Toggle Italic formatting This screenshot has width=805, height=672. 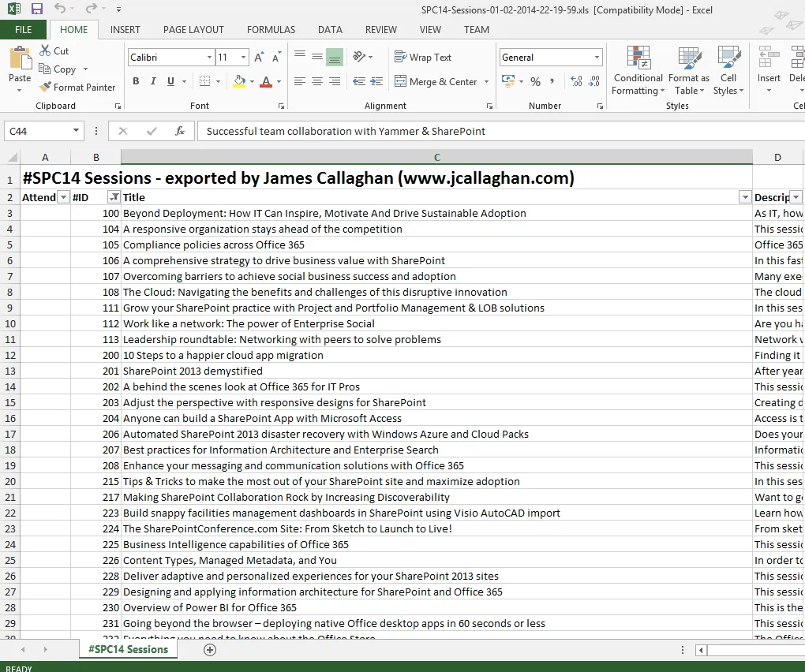click(x=153, y=81)
